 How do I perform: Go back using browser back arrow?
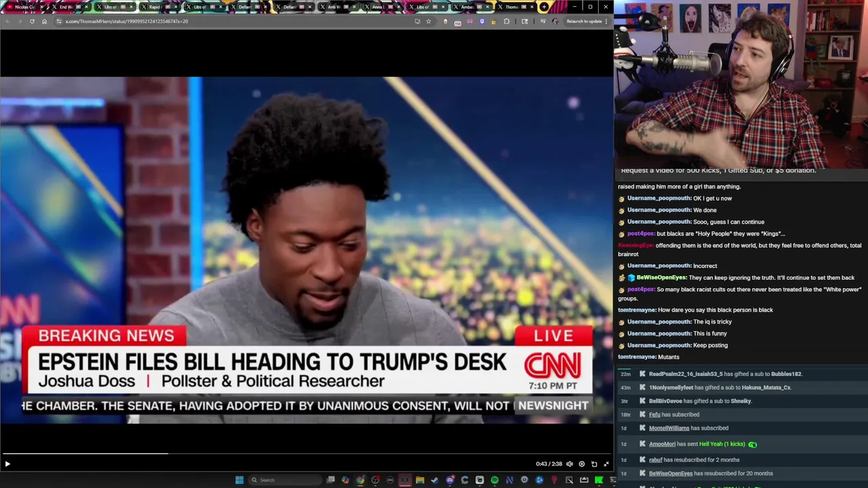point(7,21)
